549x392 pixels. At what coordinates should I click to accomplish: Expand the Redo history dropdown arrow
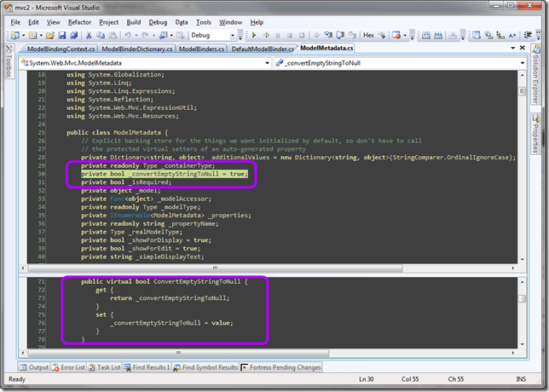tap(153, 35)
